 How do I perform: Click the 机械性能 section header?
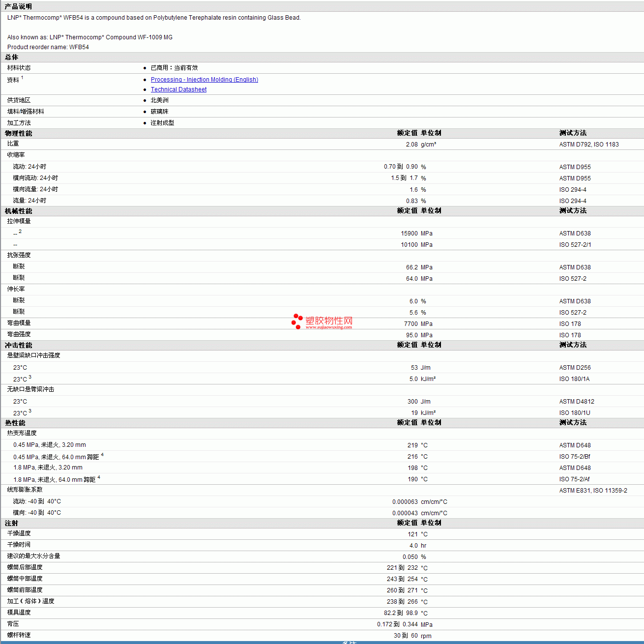point(18,211)
